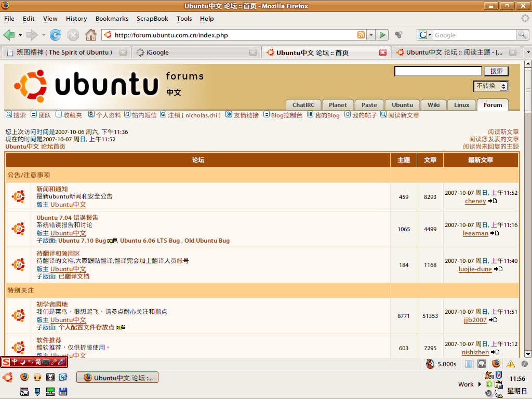Click the orange headphone face launcher icon
The width and height of the screenshot is (532, 399).
click(x=37, y=377)
